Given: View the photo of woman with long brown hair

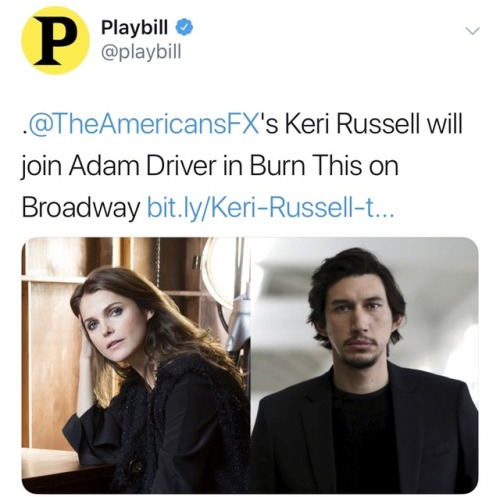Looking at the screenshot, I should pos(136,365).
